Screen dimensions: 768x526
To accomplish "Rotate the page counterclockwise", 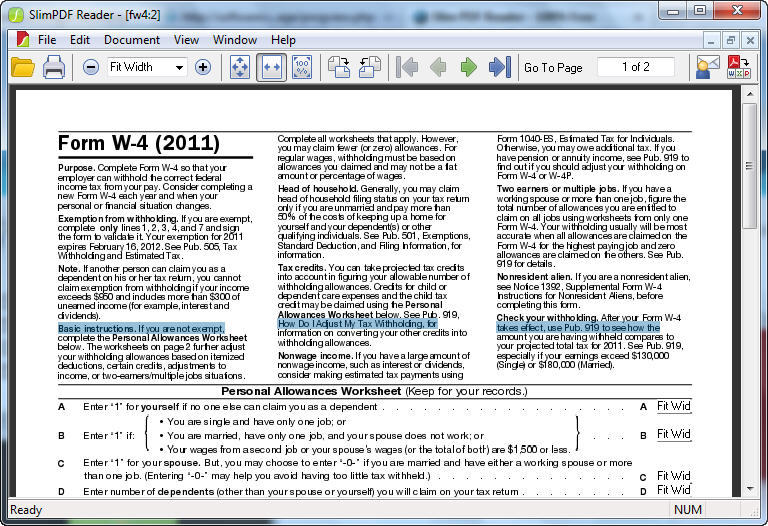I will point(370,67).
